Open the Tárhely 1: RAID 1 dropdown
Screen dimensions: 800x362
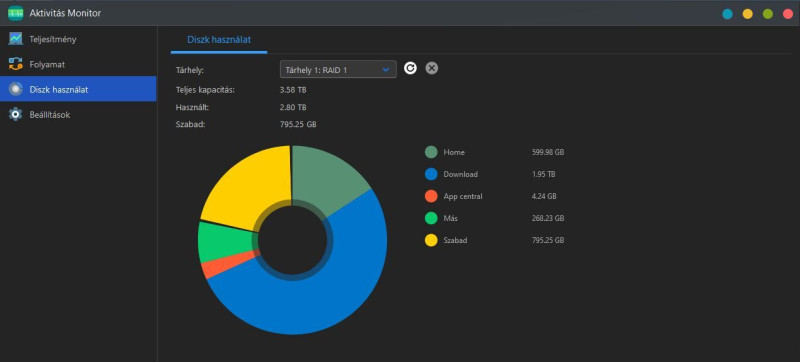click(338, 69)
